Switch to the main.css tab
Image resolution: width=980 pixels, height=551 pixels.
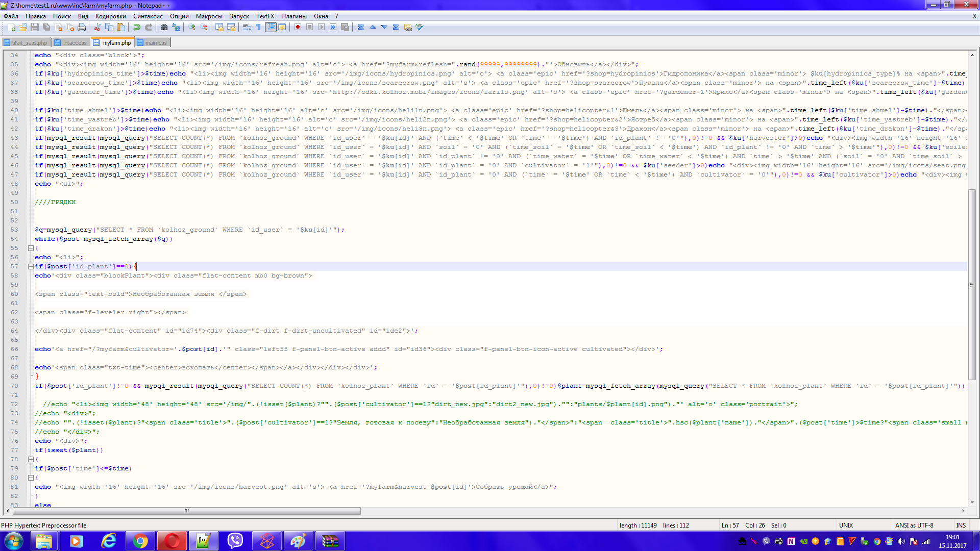pos(153,43)
